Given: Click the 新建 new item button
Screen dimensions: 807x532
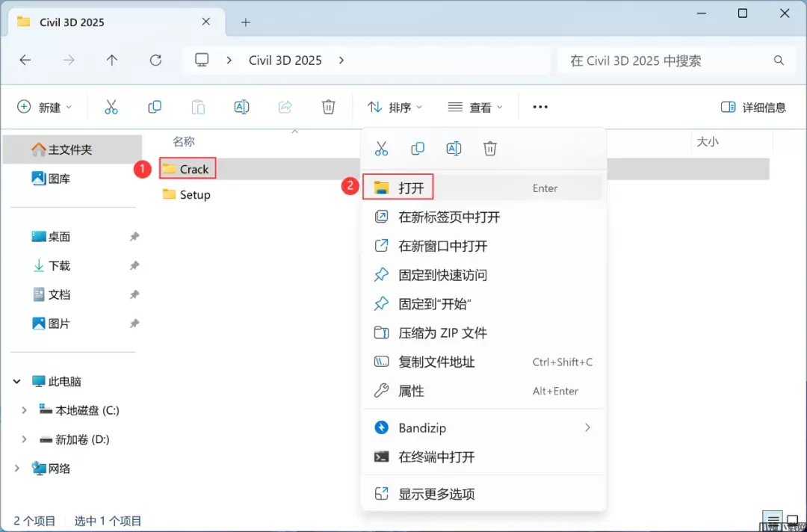Looking at the screenshot, I should click(x=45, y=107).
